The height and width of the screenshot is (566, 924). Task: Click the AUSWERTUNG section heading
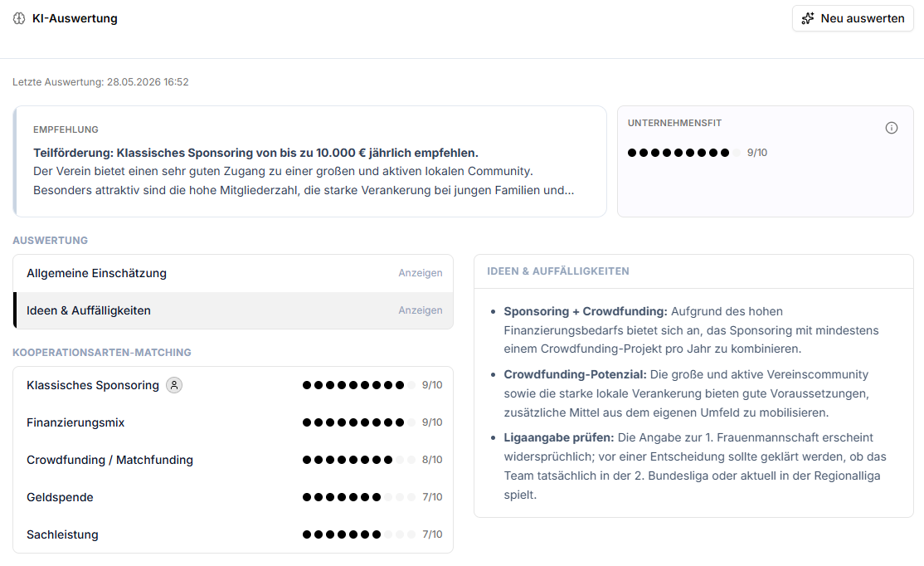(x=50, y=241)
